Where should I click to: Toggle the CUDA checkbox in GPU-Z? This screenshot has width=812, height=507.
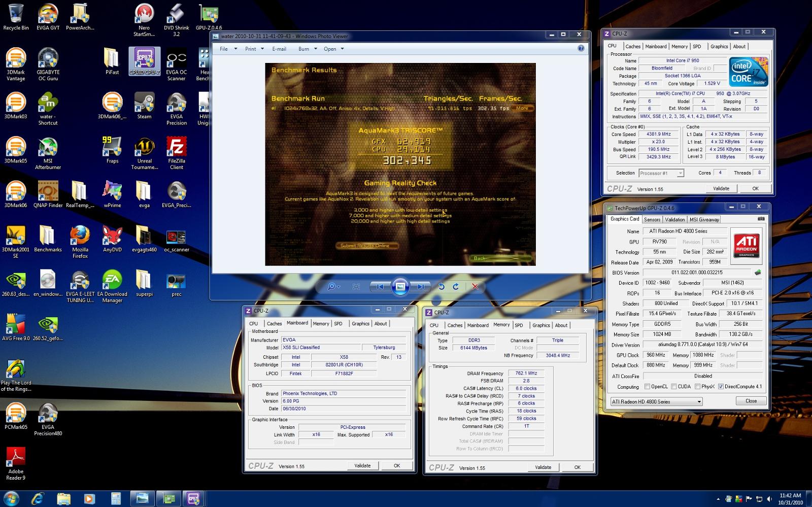[x=674, y=387]
